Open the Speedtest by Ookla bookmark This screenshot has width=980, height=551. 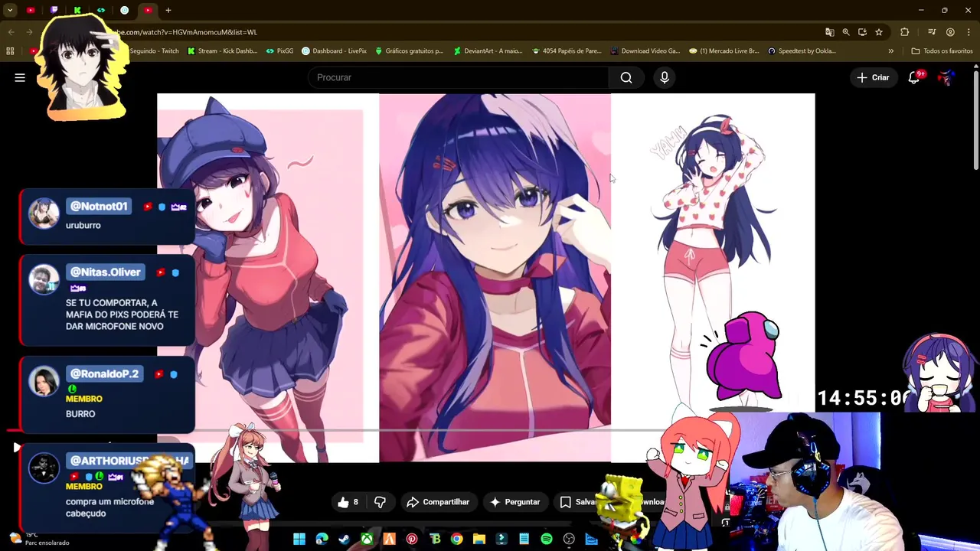[x=802, y=51]
